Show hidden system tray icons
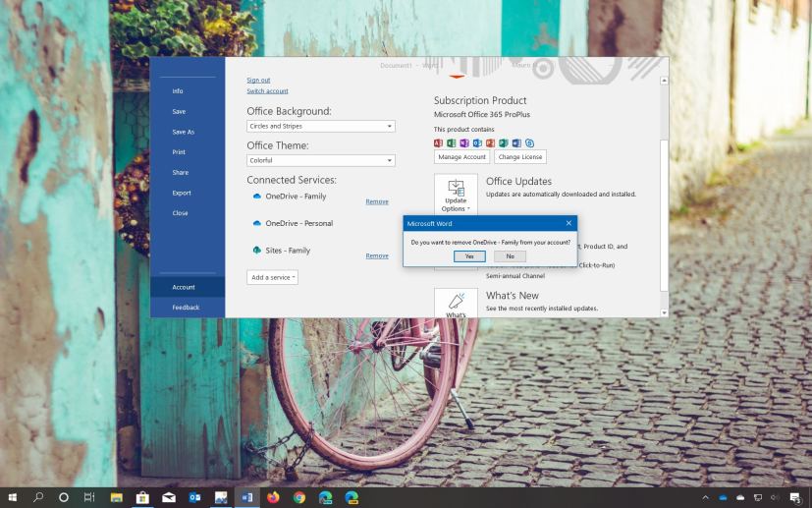Image resolution: width=812 pixels, height=508 pixels. point(705,497)
